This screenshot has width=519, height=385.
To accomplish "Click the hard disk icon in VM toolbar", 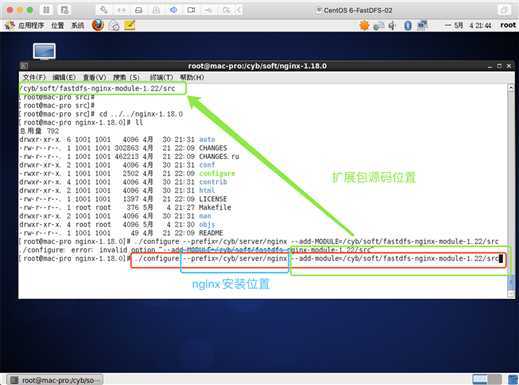I will click(139, 10).
